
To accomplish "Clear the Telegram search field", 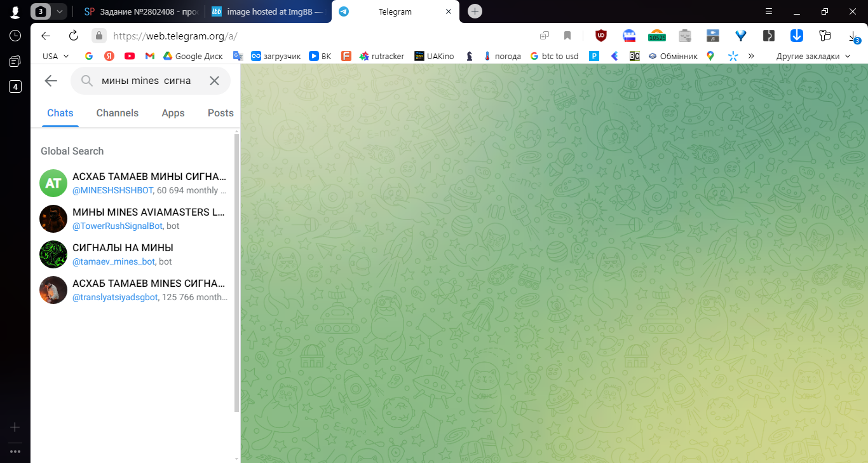I will [214, 81].
